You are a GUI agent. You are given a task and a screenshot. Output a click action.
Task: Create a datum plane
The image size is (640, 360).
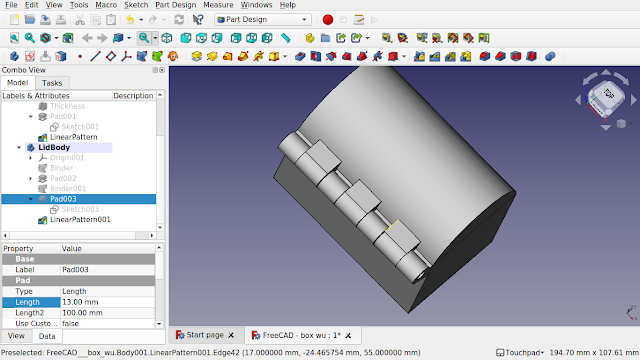point(111,56)
